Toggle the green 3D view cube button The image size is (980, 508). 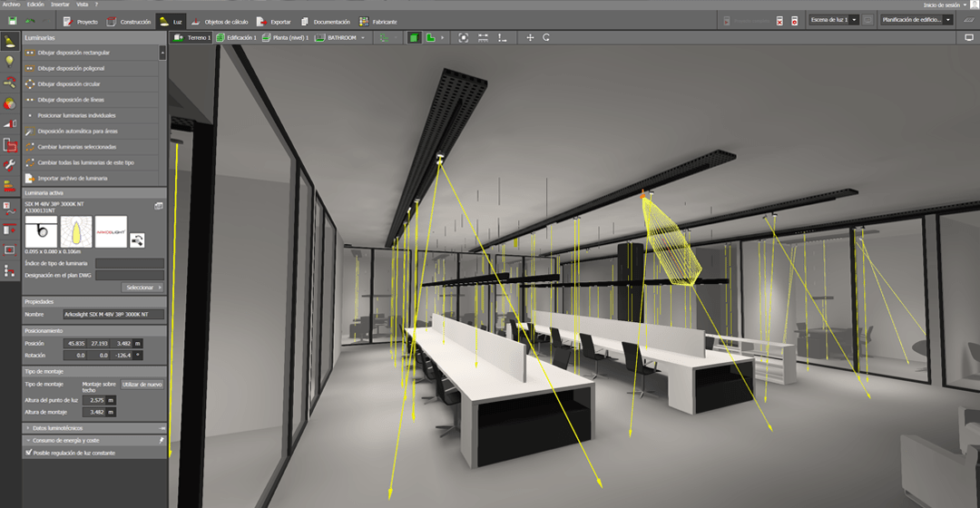pyautogui.click(x=414, y=38)
